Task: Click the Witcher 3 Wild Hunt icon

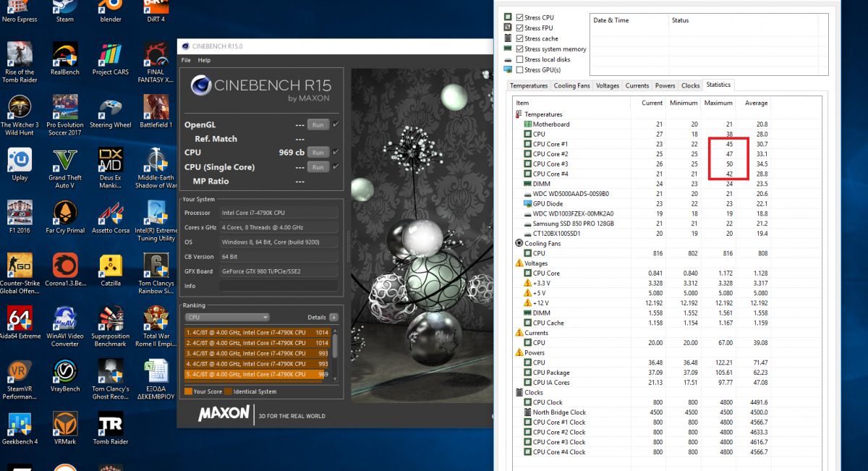Action: [x=20, y=115]
